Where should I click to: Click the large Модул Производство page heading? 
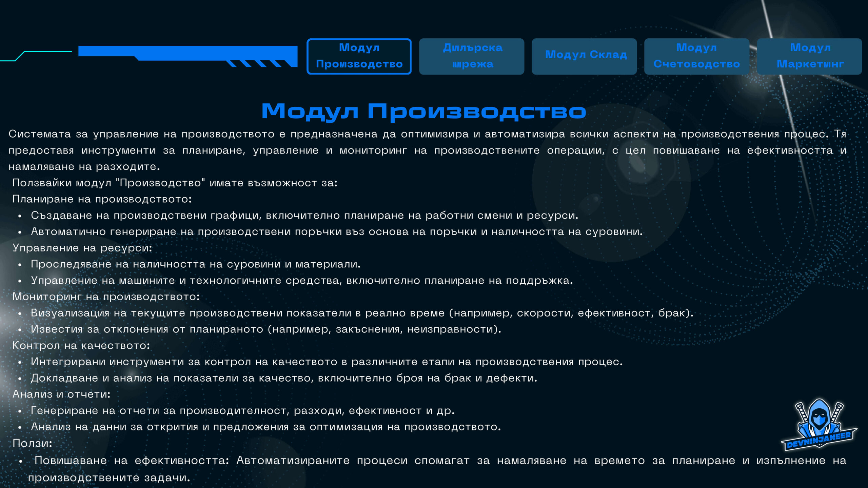[x=423, y=111]
